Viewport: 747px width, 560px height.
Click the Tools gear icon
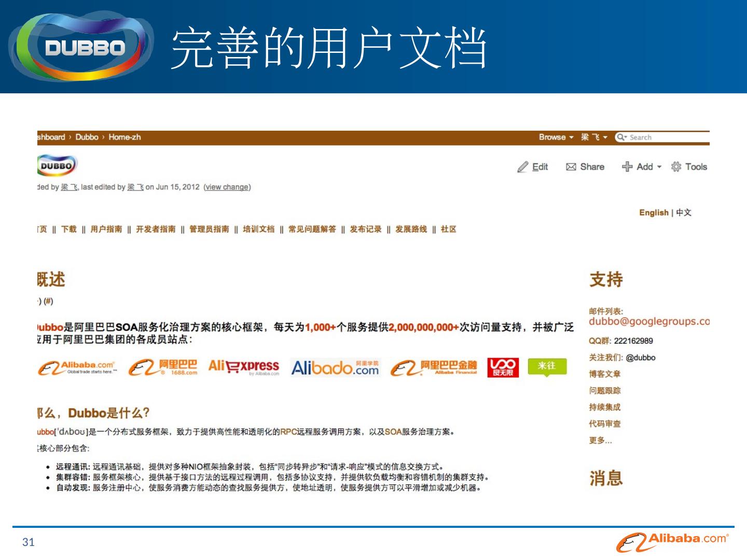click(676, 166)
